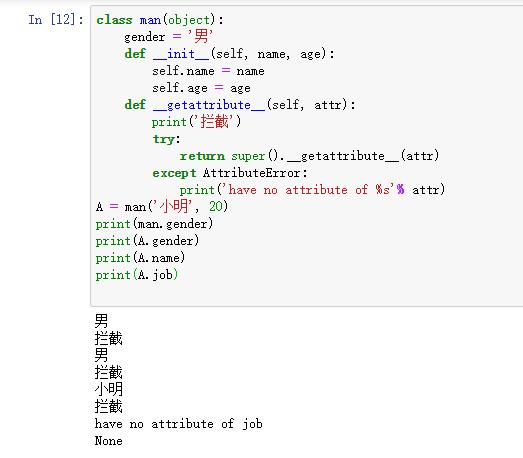
Task: Click the line A = man('小明', 20)
Action: pyautogui.click(x=162, y=206)
